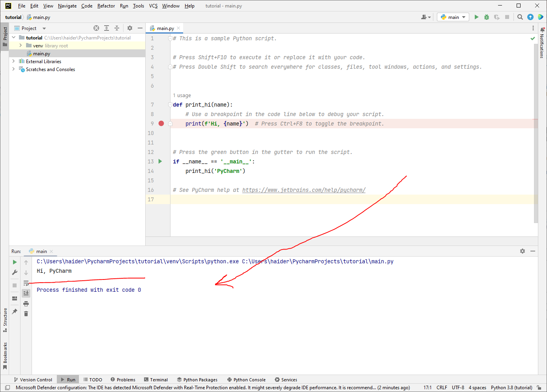The height and width of the screenshot is (392, 547).
Task: Open the Version Control tool window
Action: [x=33, y=379]
